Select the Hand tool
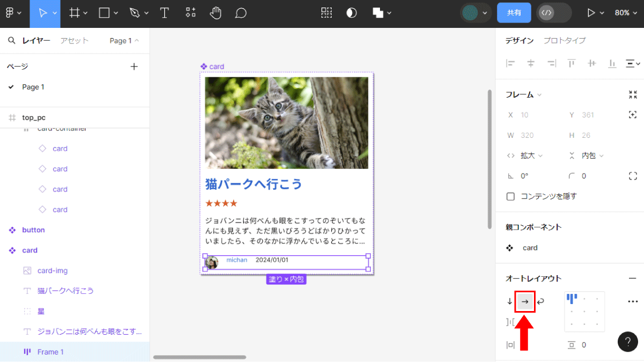 (216, 13)
